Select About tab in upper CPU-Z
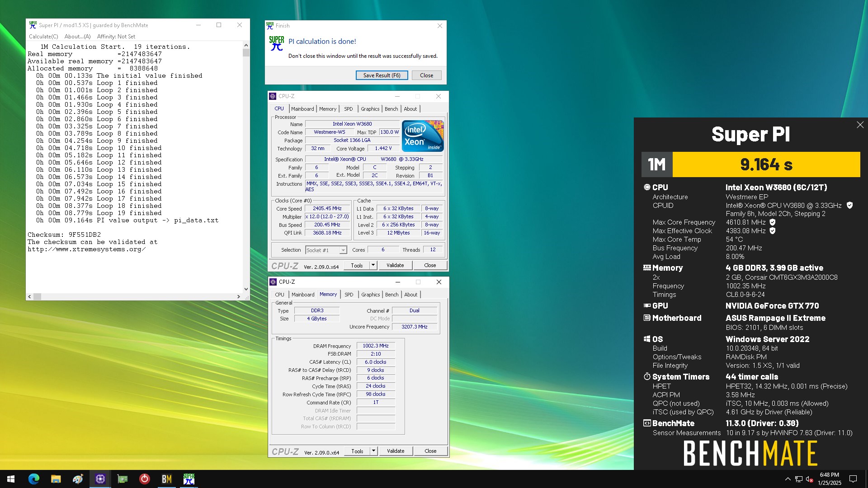 [x=410, y=109]
